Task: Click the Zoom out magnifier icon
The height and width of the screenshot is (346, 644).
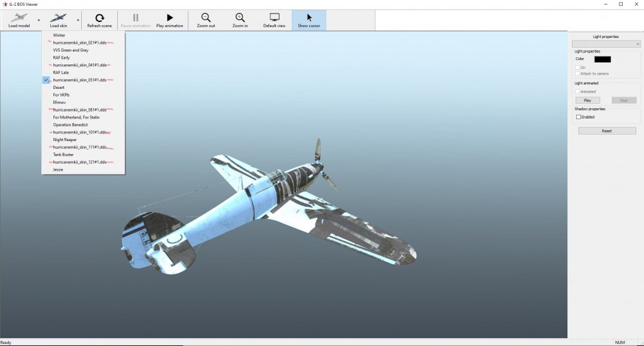Action: 205,18
